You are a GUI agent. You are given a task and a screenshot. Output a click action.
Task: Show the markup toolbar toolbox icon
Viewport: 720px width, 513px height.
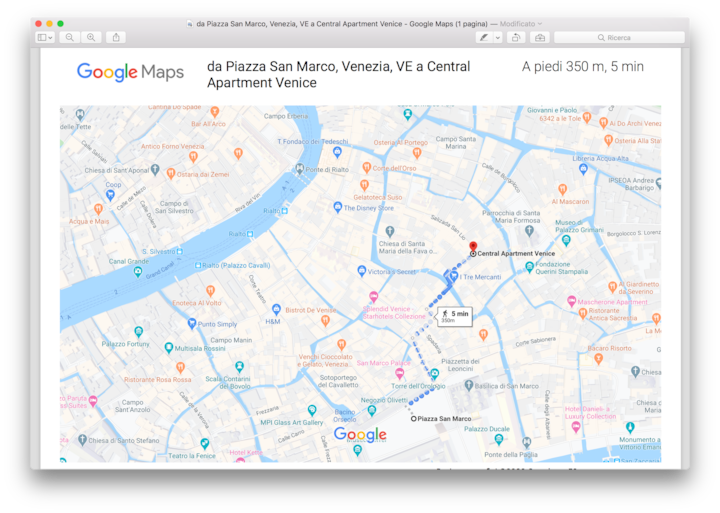pos(540,37)
